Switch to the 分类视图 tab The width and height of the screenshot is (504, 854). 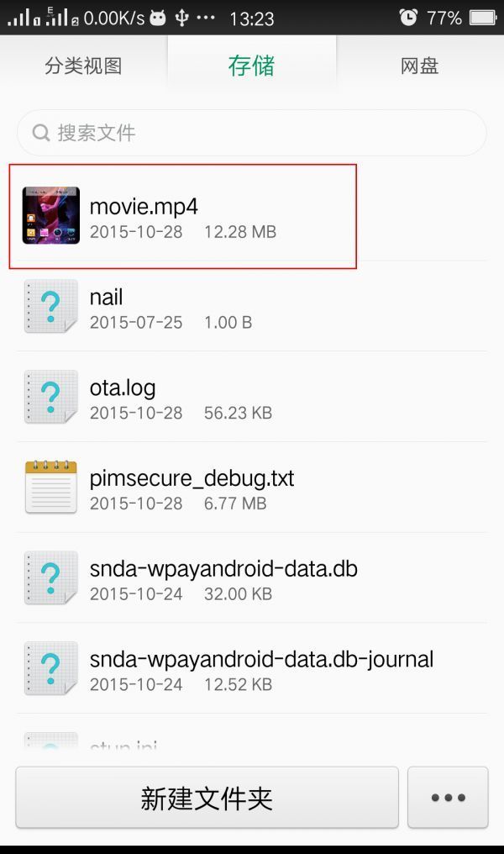[83, 66]
